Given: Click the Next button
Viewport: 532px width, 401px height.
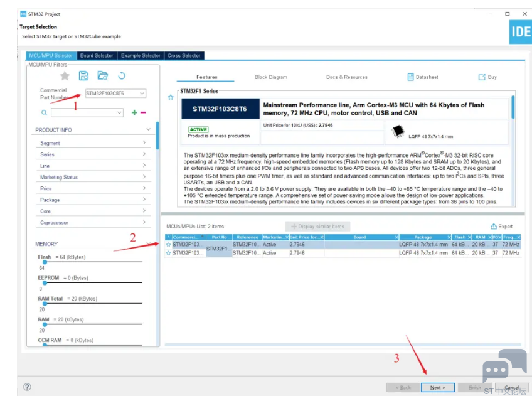Looking at the screenshot, I should pos(438,387).
